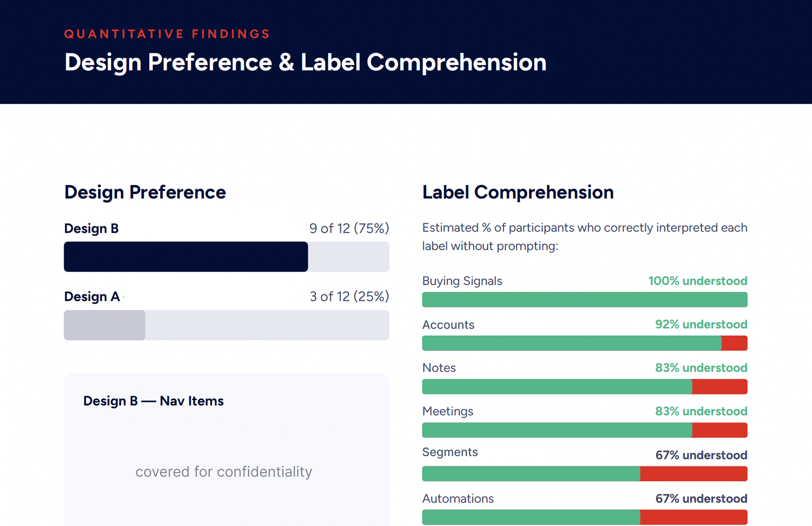This screenshot has height=526, width=812.
Task: Click 'Design B — Nav Items' card title
Action: click(x=154, y=401)
